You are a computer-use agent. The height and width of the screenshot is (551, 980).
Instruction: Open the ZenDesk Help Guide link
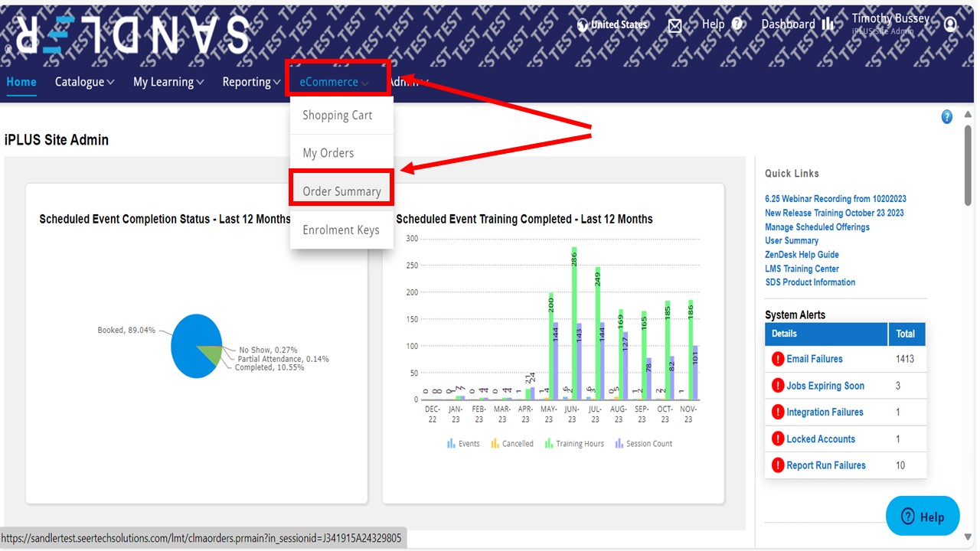click(802, 255)
